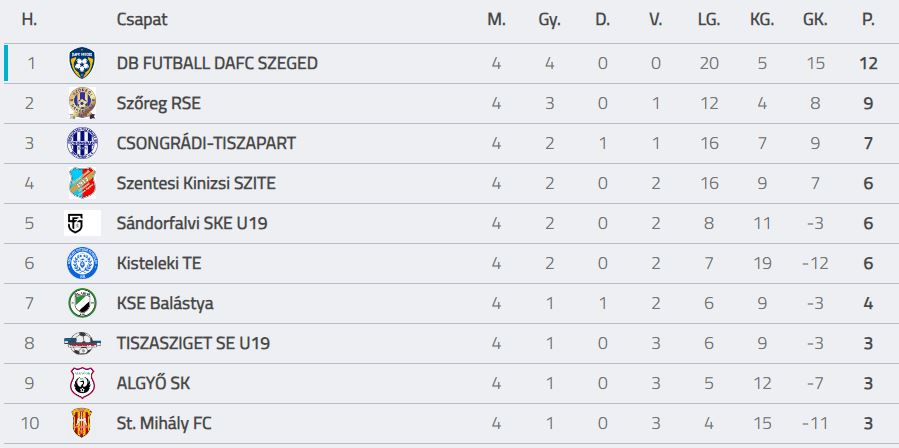The height and width of the screenshot is (448, 899).
Task: Click the KSE Balástya team logo
Action: tap(82, 303)
